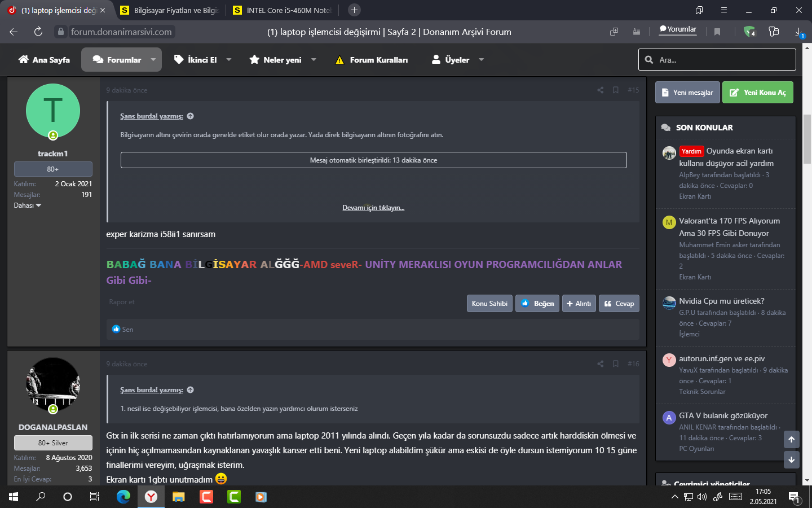Reload the page
812x508 pixels.
point(38,32)
